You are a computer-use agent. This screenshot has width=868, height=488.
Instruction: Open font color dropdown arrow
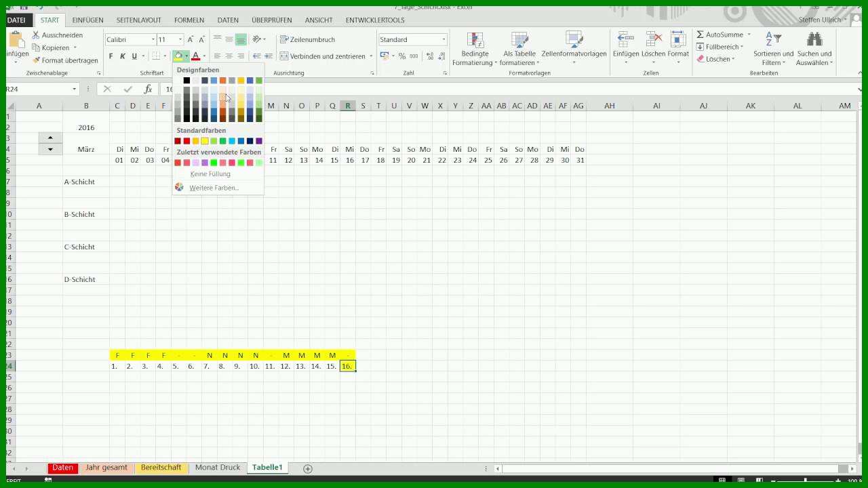click(204, 56)
